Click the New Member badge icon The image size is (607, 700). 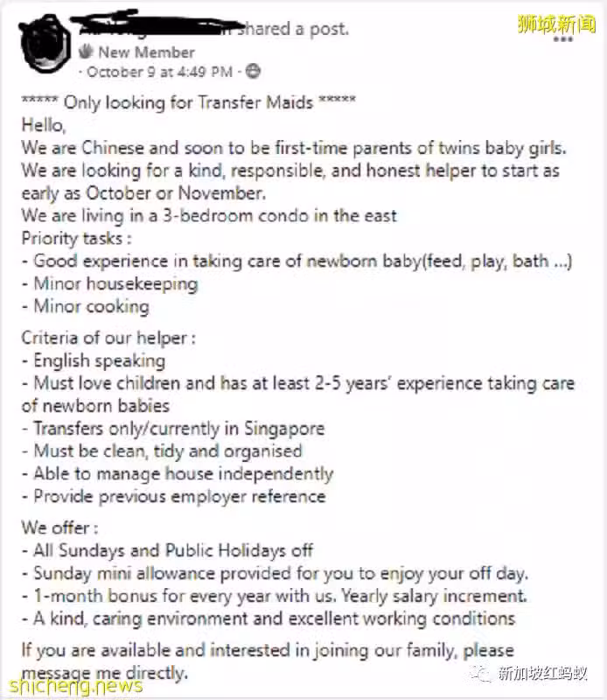click(86, 52)
